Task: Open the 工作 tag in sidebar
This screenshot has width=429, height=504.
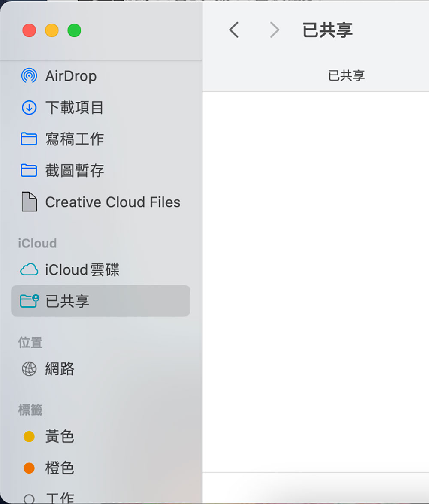Action: click(x=60, y=498)
